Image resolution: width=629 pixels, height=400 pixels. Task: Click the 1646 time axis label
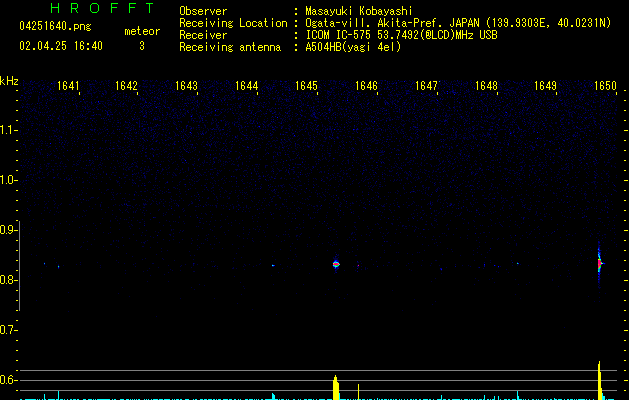pos(366,86)
